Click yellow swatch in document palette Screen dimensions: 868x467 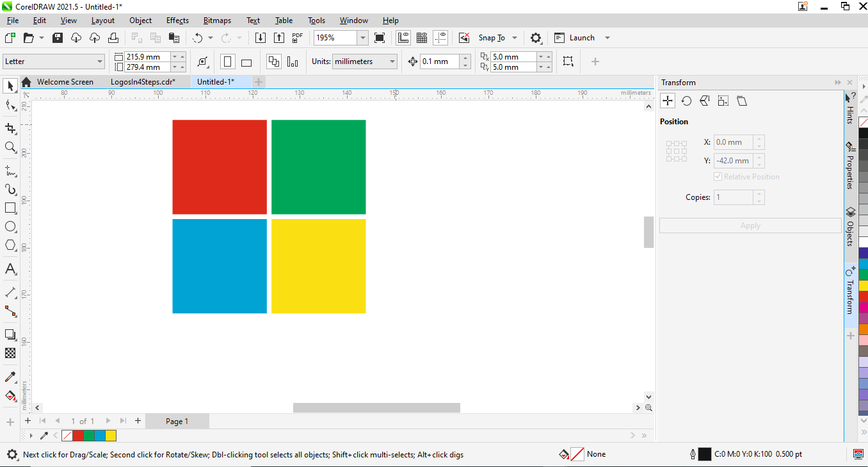point(111,436)
